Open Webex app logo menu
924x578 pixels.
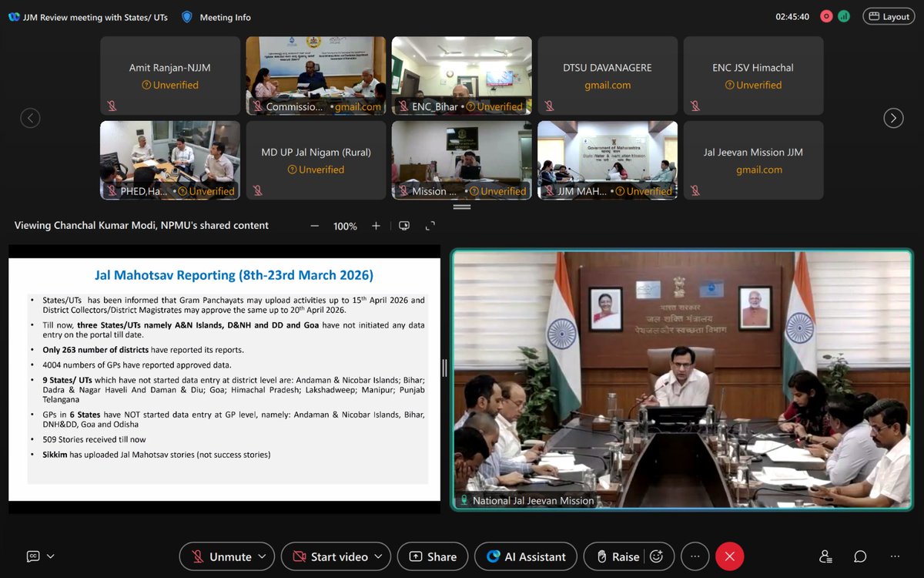click(14, 17)
